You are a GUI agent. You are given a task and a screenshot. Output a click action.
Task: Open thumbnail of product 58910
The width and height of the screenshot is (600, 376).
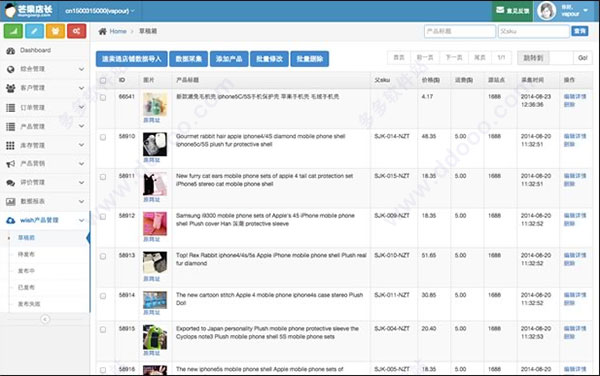click(155, 144)
